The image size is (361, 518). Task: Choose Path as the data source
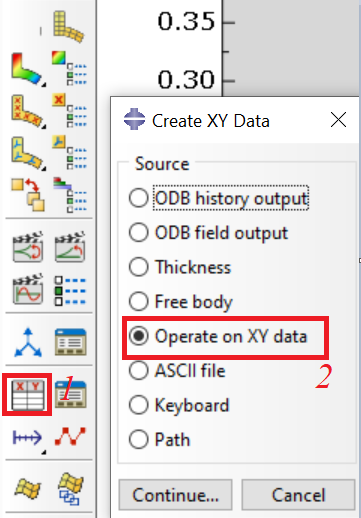pos(160,439)
